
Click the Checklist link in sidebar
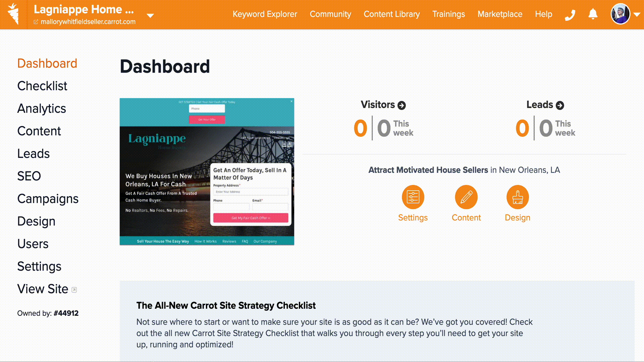click(x=42, y=86)
